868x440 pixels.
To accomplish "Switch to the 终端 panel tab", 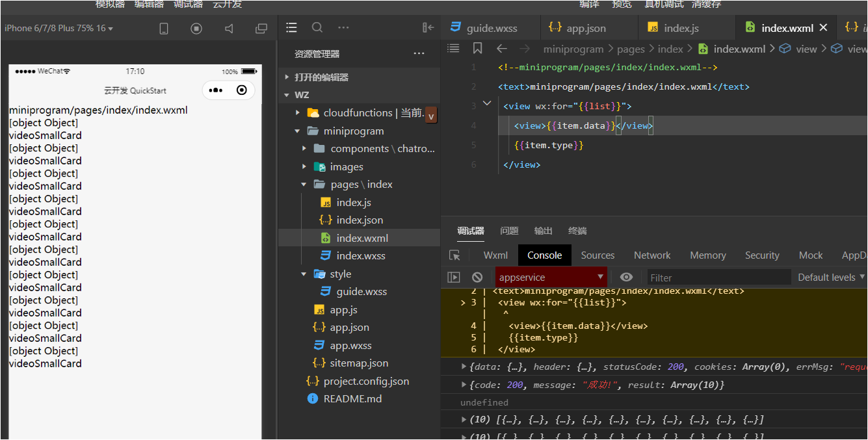I will point(577,231).
